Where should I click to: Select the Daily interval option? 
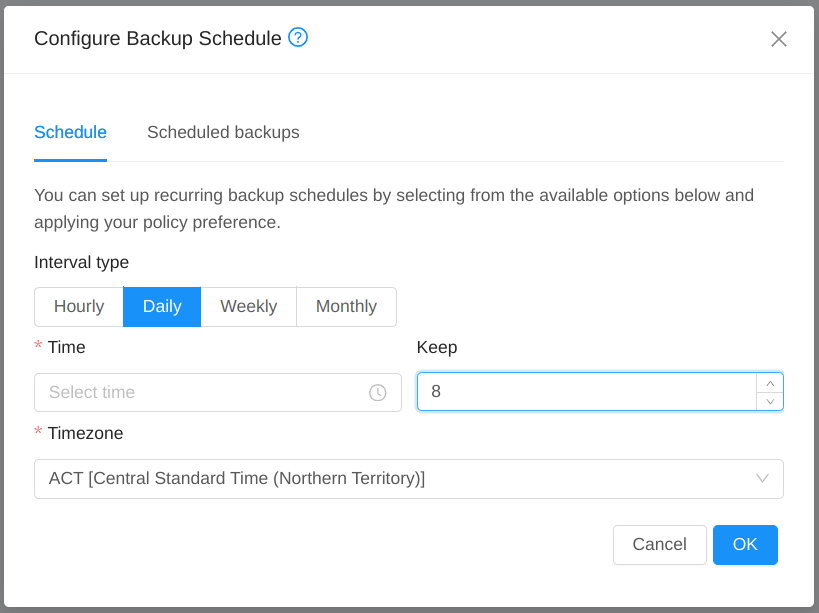[x=161, y=306]
